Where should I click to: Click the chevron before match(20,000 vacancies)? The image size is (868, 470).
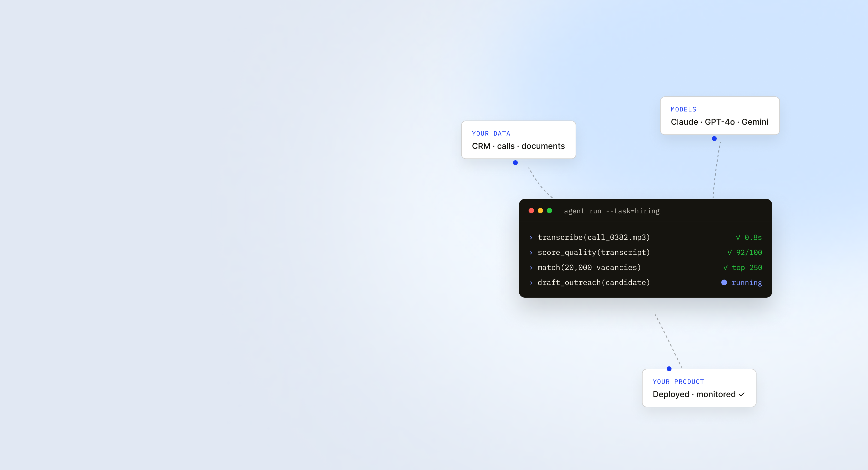(531, 268)
